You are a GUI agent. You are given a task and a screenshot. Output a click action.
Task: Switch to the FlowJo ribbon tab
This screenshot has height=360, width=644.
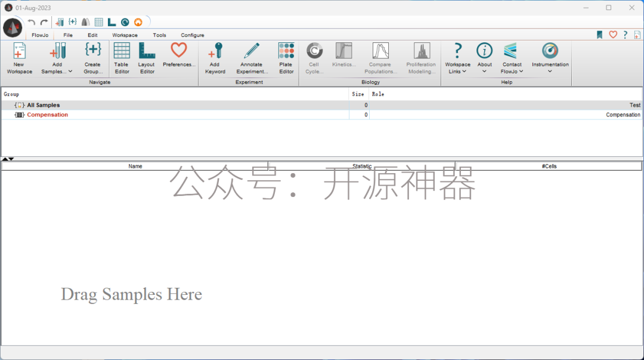pos(40,35)
